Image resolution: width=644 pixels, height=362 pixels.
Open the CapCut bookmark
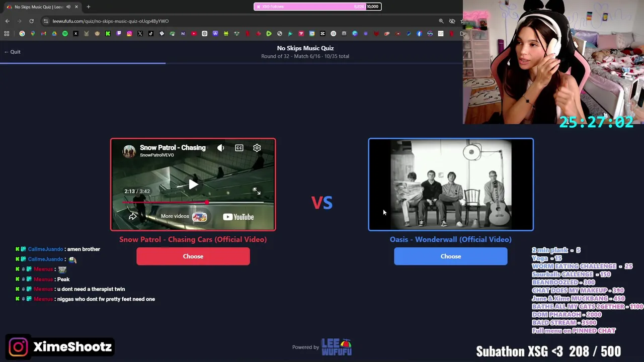[323, 34]
